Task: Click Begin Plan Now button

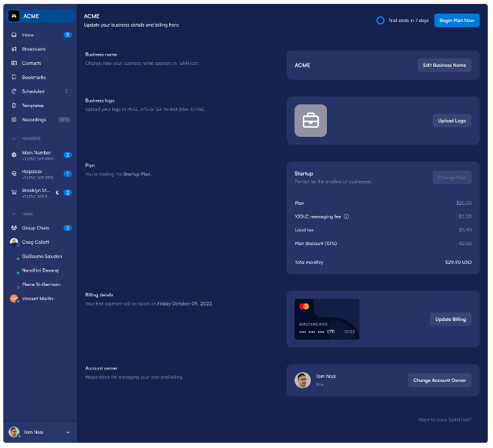Action: click(x=457, y=20)
